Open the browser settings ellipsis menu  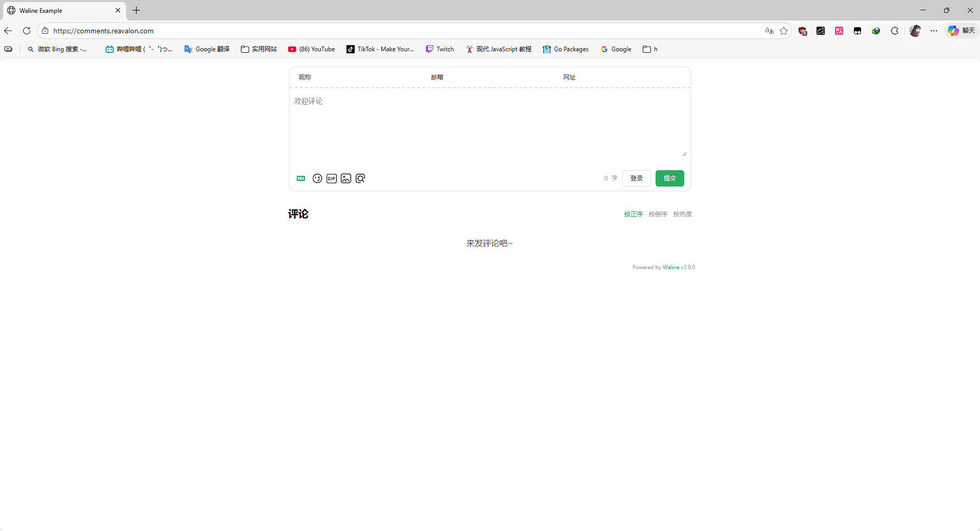point(934,31)
